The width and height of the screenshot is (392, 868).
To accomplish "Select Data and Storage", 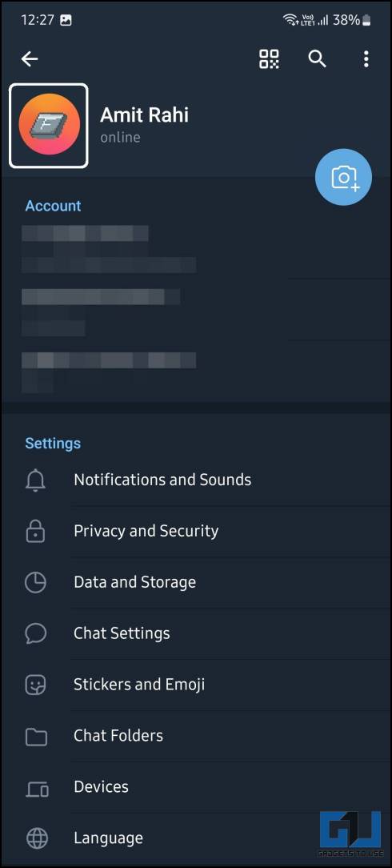I will [196, 582].
